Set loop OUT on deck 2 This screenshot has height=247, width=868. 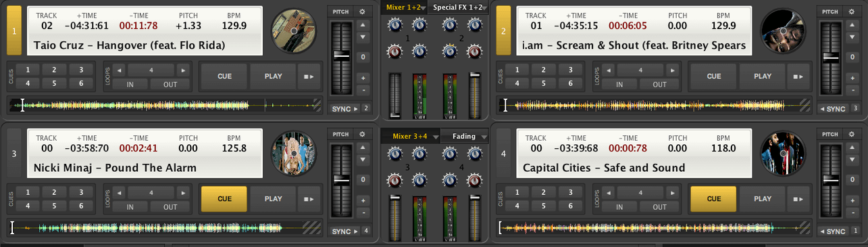coord(659,85)
